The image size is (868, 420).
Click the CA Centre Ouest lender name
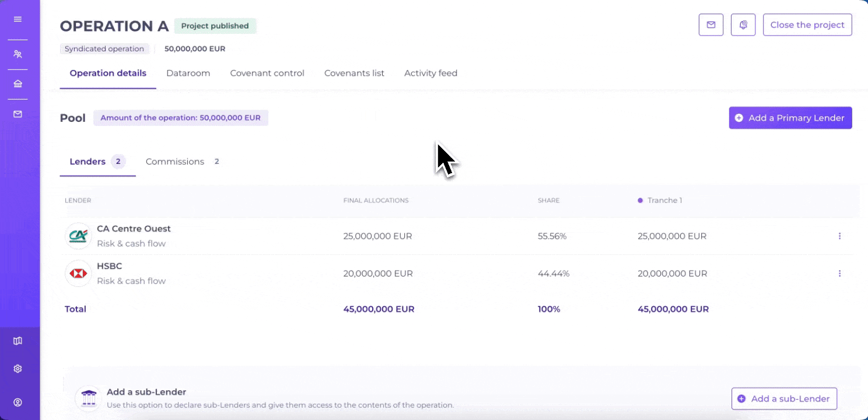(134, 229)
